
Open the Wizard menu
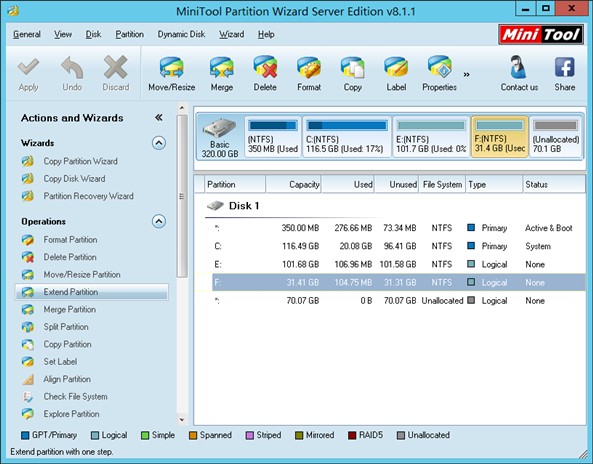[x=231, y=34]
